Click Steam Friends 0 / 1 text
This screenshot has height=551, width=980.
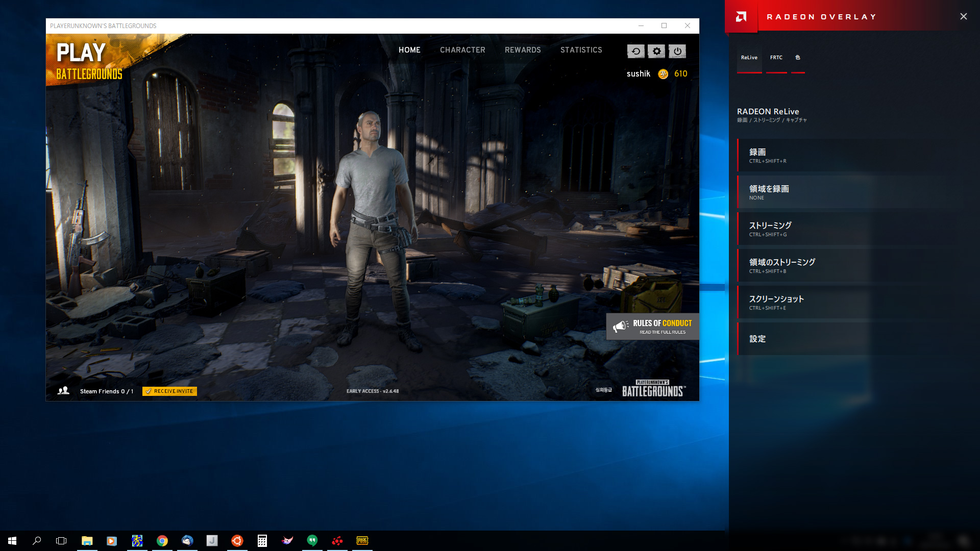107,391
